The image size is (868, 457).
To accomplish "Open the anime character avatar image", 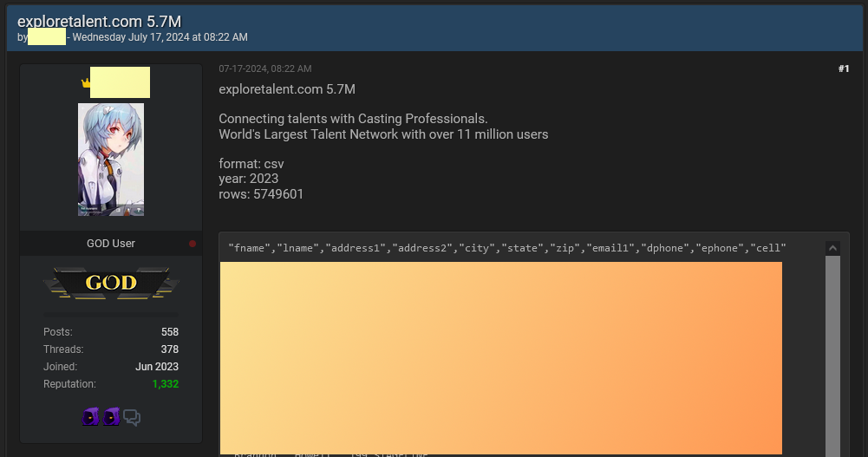I will [x=111, y=160].
